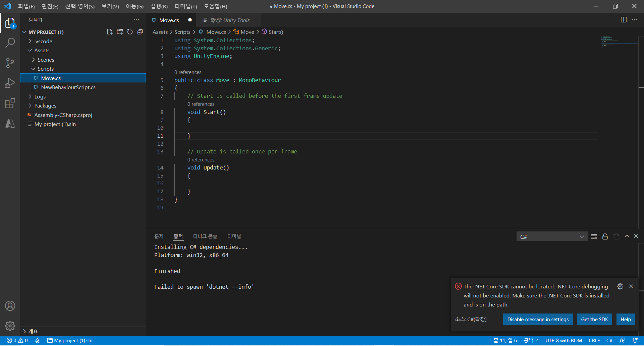Open the 편집(E) menu
The height and width of the screenshot is (346, 644).
pos(50,6)
